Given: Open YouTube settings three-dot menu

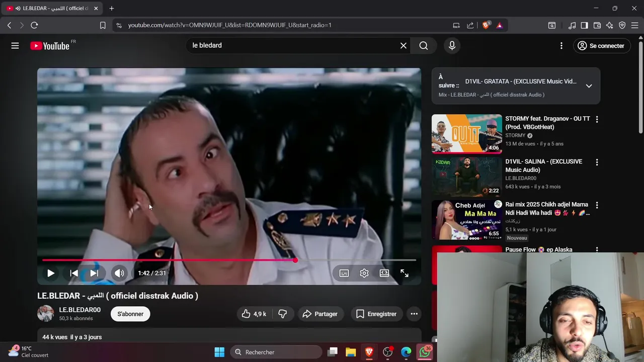Looking at the screenshot, I should [x=561, y=46].
